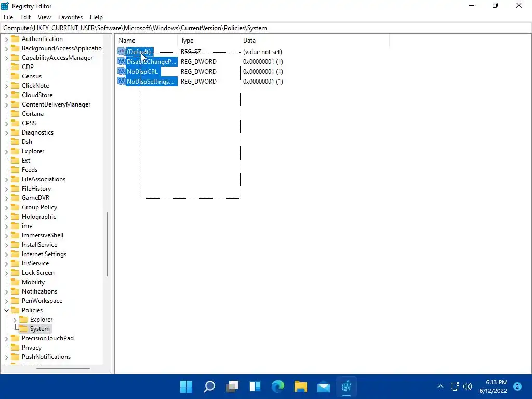This screenshot has width=532, height=399.
Task: Click the 0x00000001 data of DisableChangeP...
Action: click(263, 61)
